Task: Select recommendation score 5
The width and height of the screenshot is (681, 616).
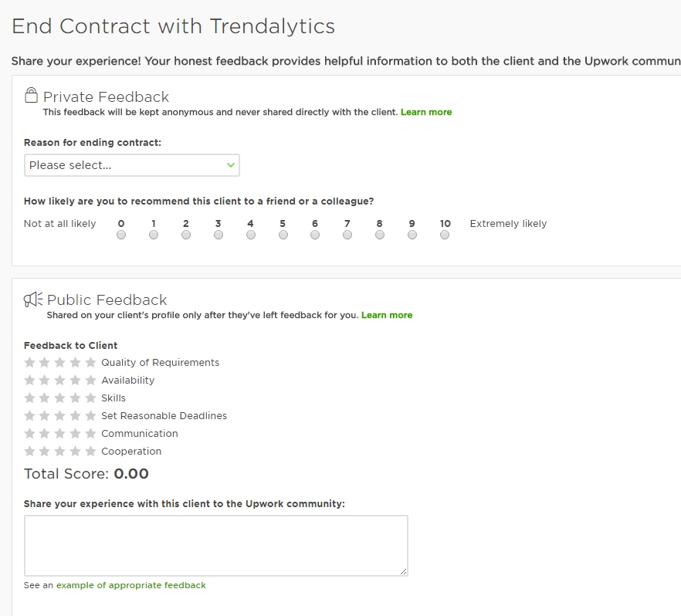Action: click(x=283, y=235)
